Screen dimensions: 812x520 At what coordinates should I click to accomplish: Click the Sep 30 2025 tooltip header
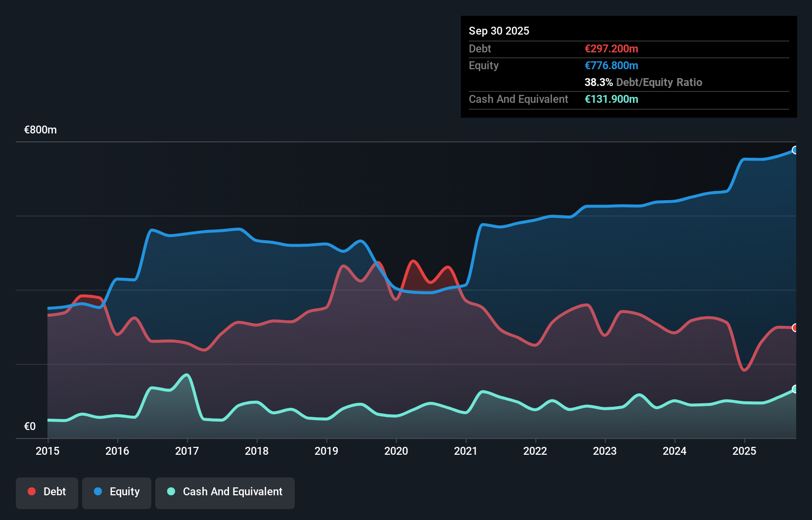[x=499, y=31]
